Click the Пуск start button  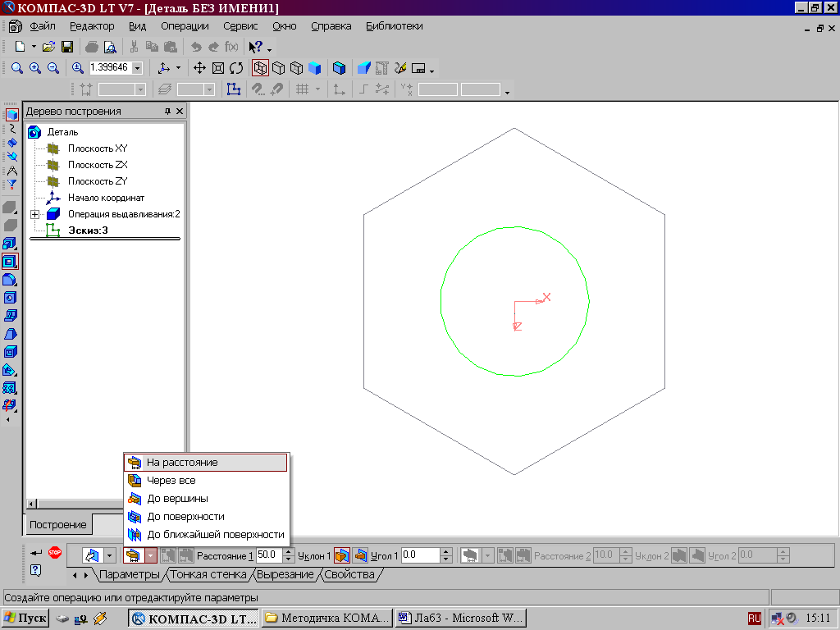click(x=25, y=618)
